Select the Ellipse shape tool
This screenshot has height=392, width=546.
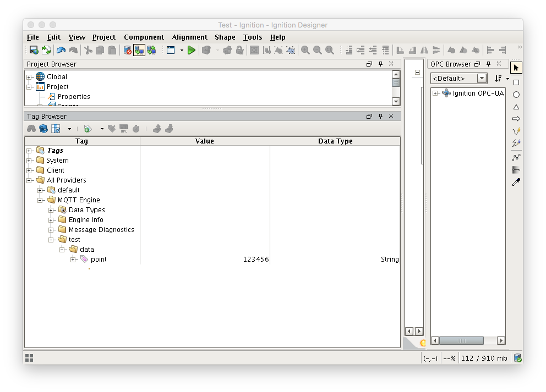point(516,95)
